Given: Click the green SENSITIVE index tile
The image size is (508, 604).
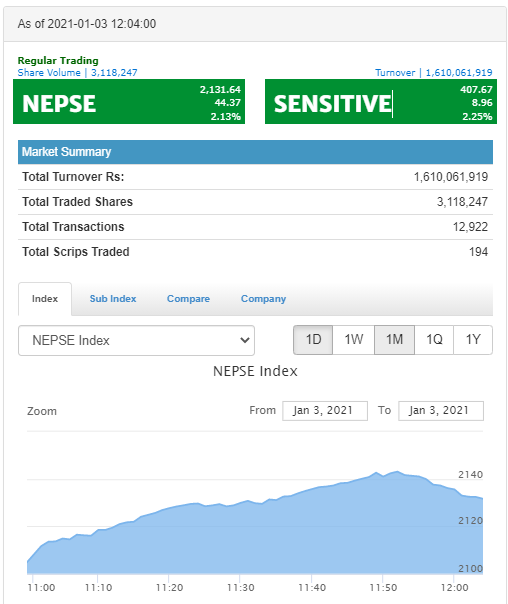Looking at the screenshot, I should 381,102.
